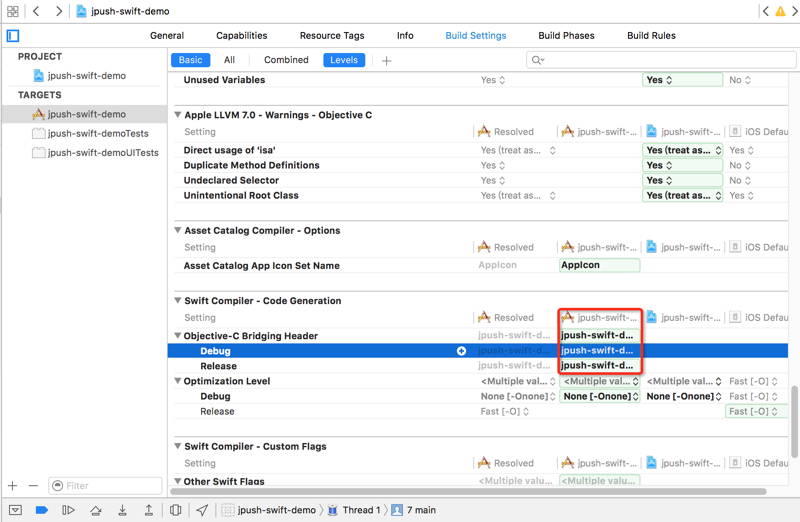Edit Bridging Header Release target value
This screenshot has height=522, width=800.
599,366
